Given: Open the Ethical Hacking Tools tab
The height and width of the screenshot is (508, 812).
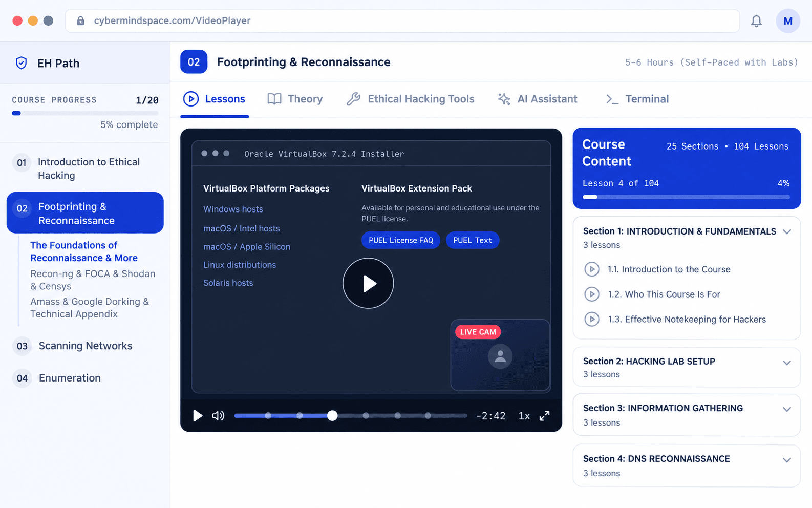Looking at the screenshot, I should tap(411, 99).
